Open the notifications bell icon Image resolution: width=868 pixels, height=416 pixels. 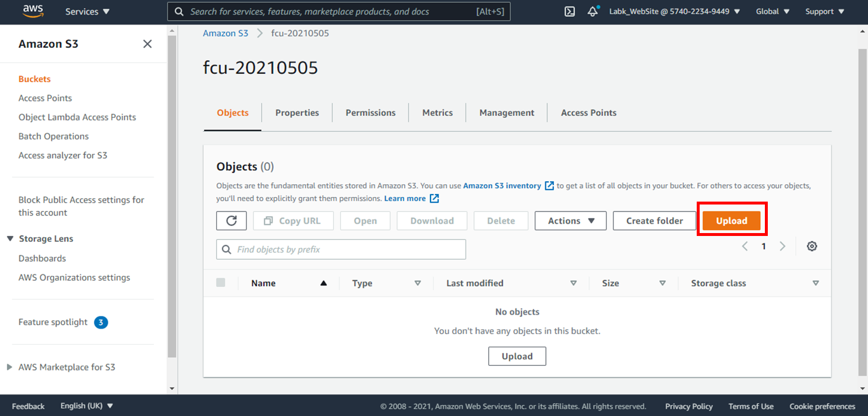[x=593, y=12]
